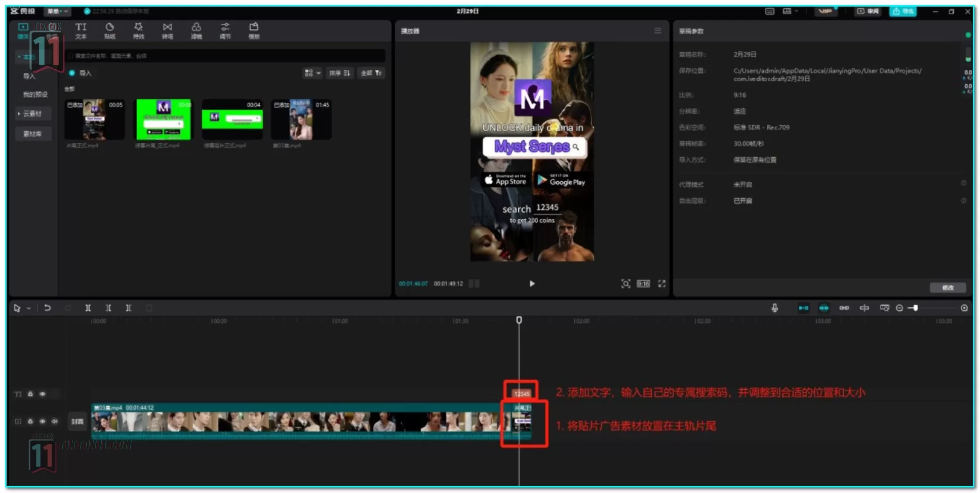The image size is (980, 493).
Task: Click the info icon beside 代理模式
Action: [x=963, y=183]
